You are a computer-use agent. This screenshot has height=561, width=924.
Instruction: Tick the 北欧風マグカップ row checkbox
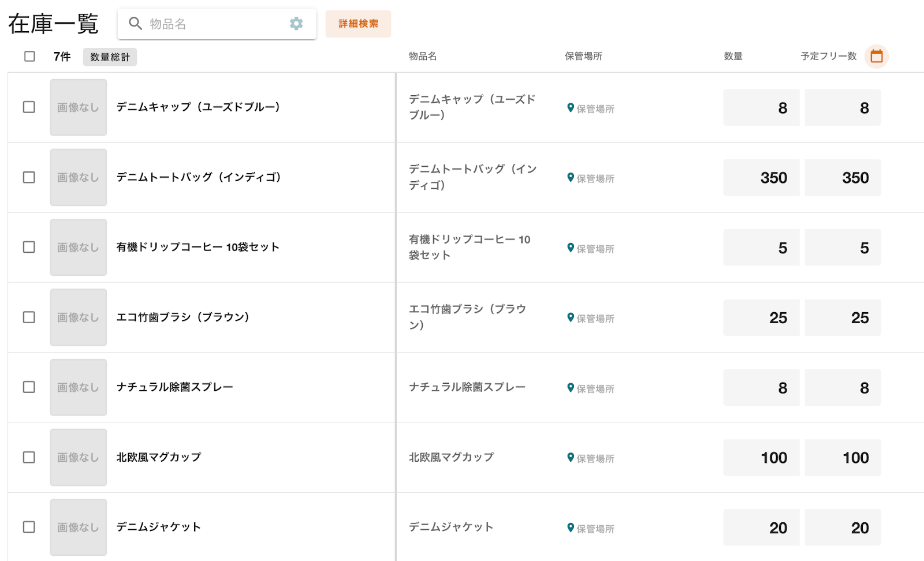pos(29,457)
